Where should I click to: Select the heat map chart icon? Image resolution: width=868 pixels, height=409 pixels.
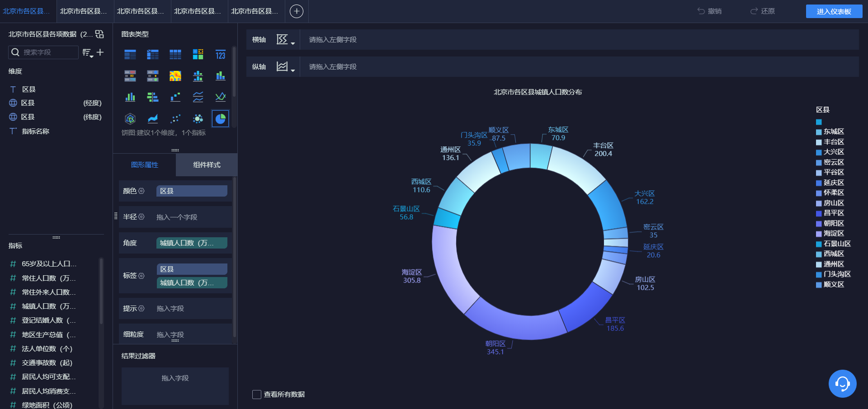point(175,76)
